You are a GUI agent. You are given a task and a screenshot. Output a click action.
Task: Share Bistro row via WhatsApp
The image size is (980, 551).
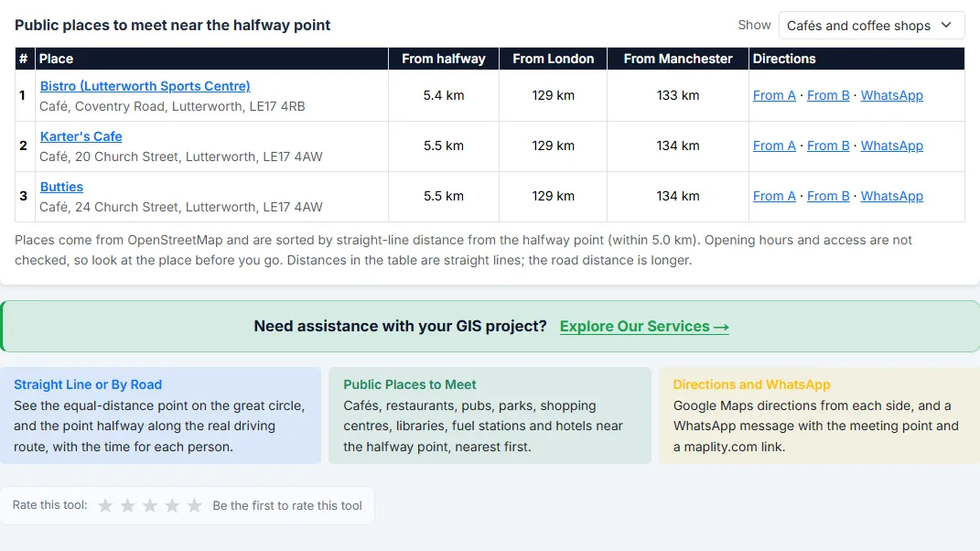click(x=892, y=96)
